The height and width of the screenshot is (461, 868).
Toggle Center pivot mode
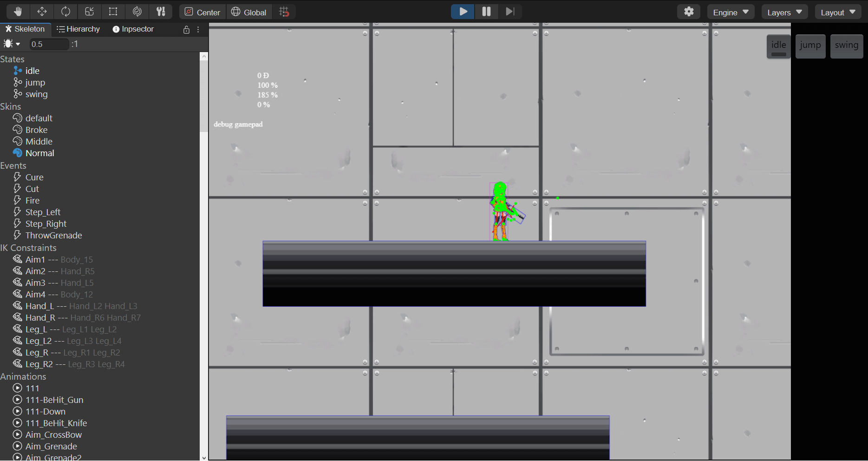202,12
